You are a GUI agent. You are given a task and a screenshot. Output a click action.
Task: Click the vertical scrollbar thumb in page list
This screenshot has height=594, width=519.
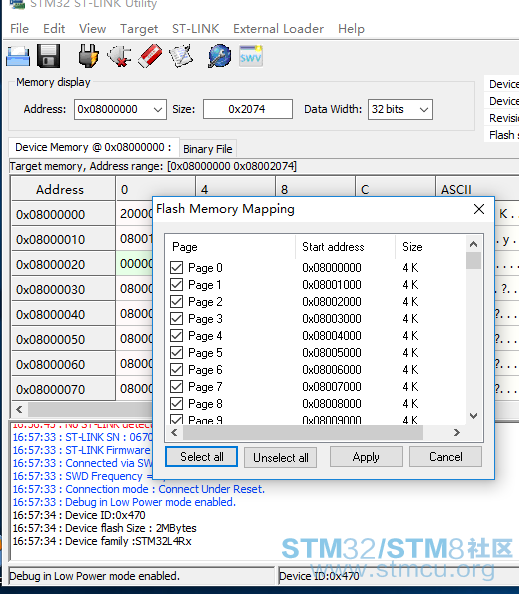point(473,261)
